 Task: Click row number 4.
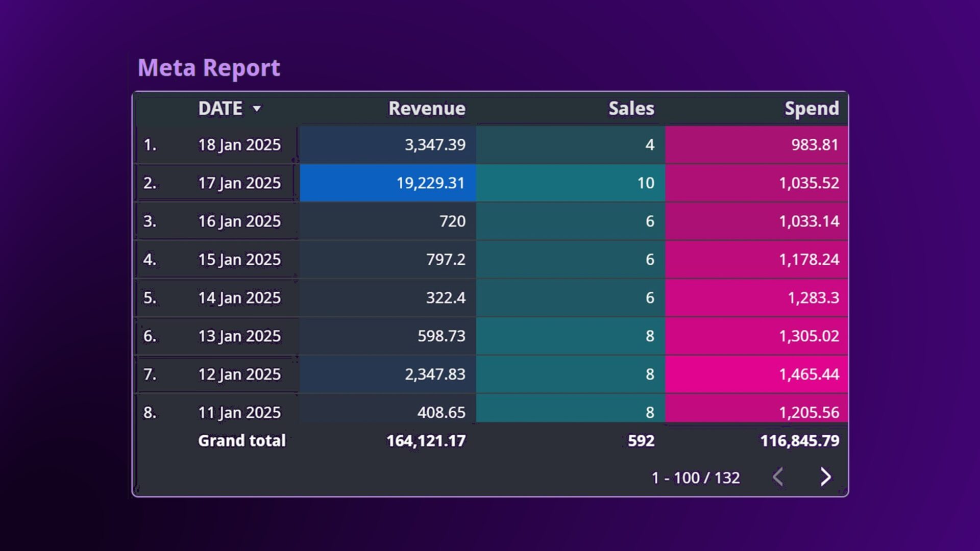150,260
